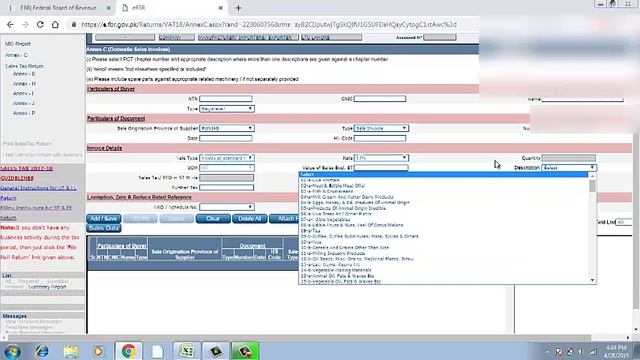The width and height of the screenshot is (640, 360).
Task: Click the HS Code input field
Action: [x=380, y=138]
